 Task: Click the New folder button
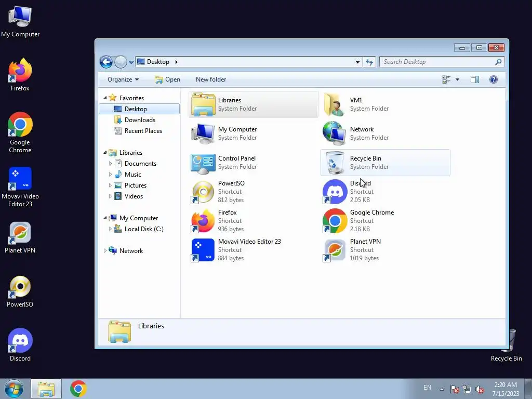[x=211, y=79]
